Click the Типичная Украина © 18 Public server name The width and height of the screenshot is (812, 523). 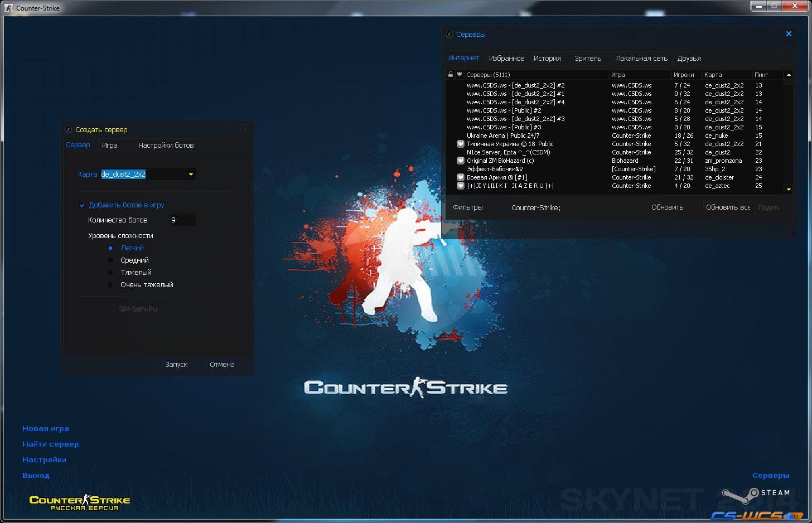coord(510,144)
